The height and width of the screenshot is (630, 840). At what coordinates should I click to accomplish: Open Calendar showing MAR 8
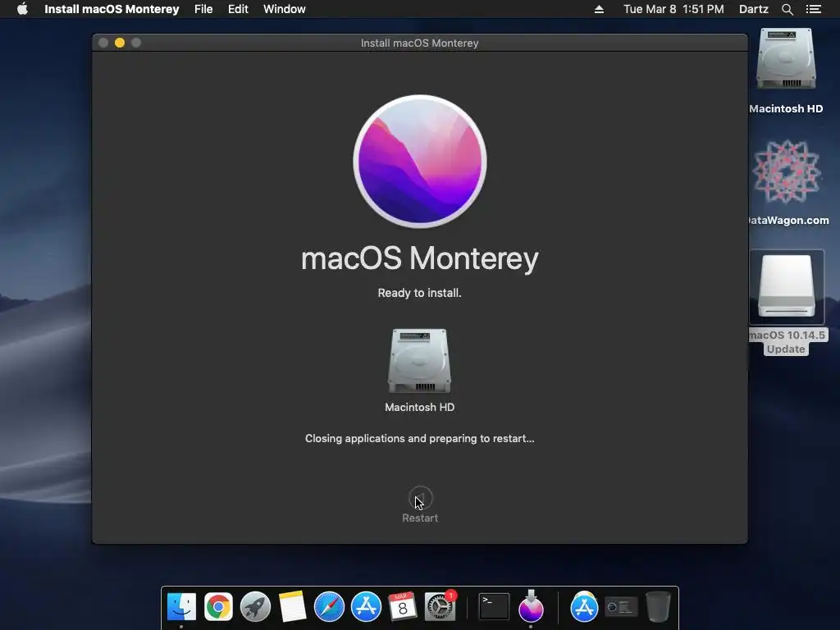pos(403,606)
